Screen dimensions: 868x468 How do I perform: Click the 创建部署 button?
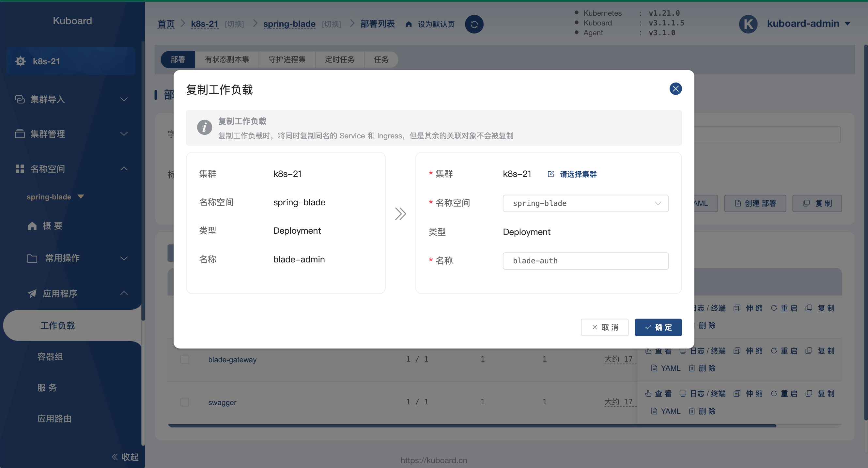(x=755, y=203)
